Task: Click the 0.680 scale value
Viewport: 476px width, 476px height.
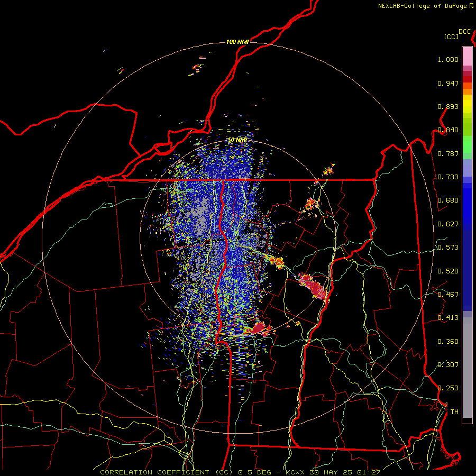Action: click(x=448, y=200)
